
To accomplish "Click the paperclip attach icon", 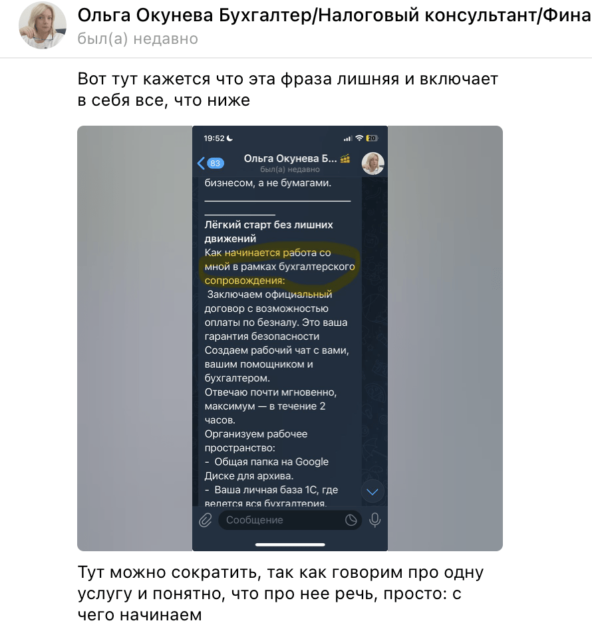I will tap(205, 520).
